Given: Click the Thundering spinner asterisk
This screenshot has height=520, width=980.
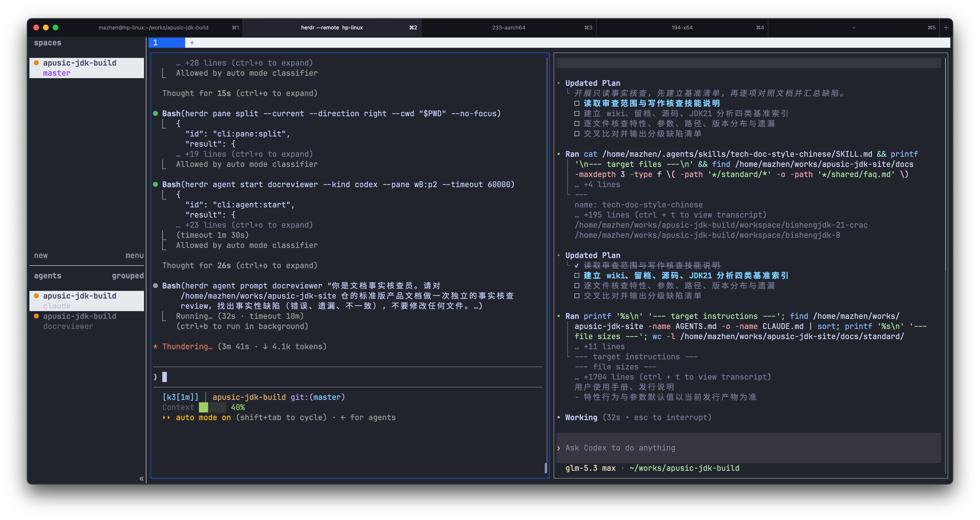Looking at the screenshot, I should tap(155, 347).
